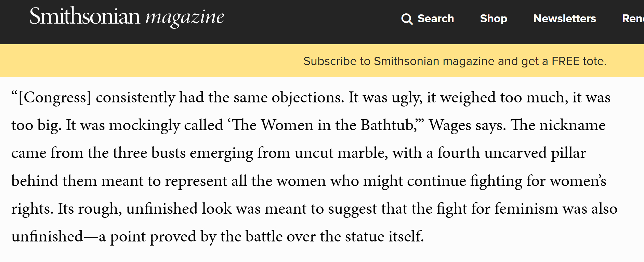Open the Search label in the header
Viewport: 644px width, 262px height.
(x=436, y=18)
